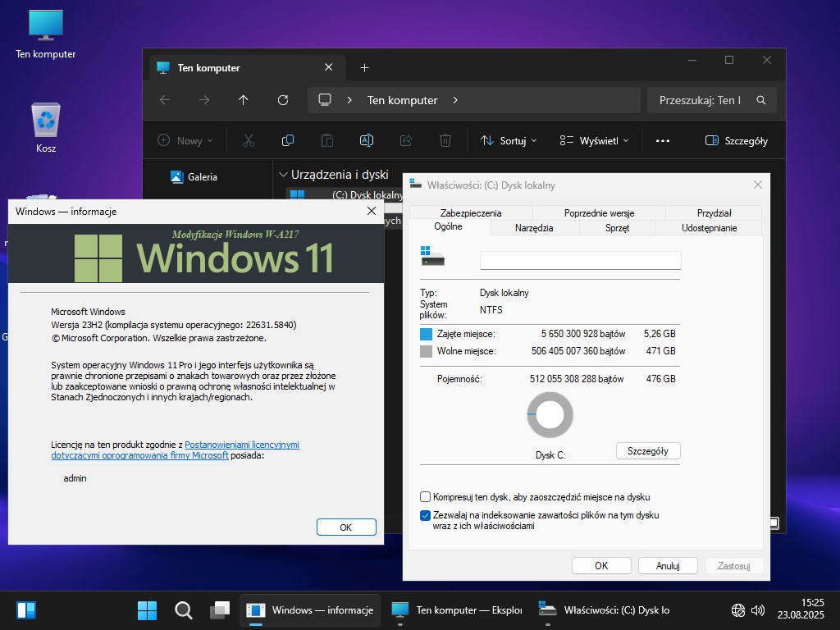Toggle the Szczegóły details pane button
The image size is (840, 630).
[x=737, y=140]
